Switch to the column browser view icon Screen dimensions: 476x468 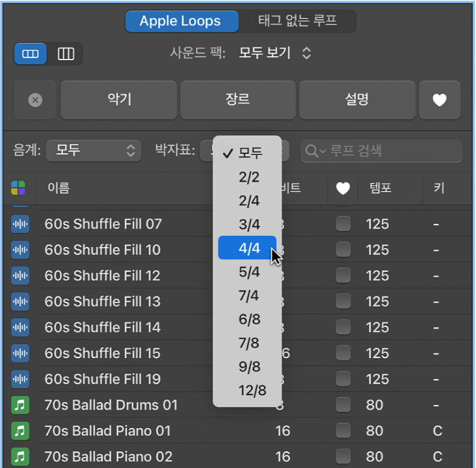coord(65,54)
